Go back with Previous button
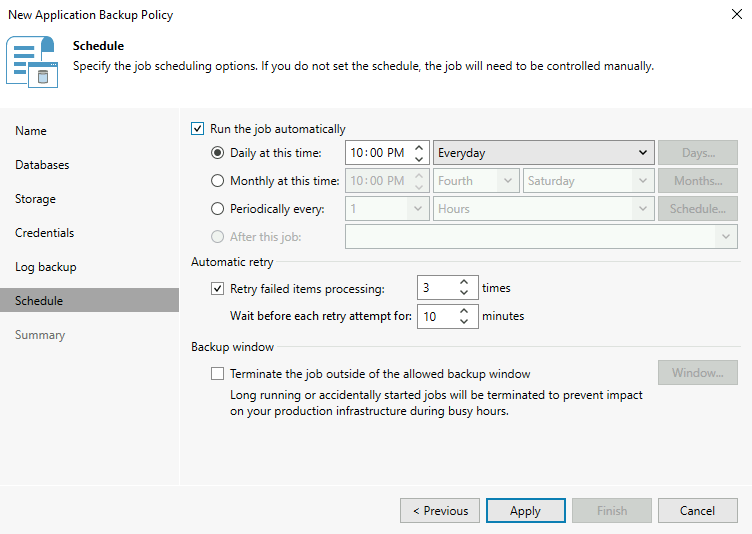752x534 pixels. point(439,511)
